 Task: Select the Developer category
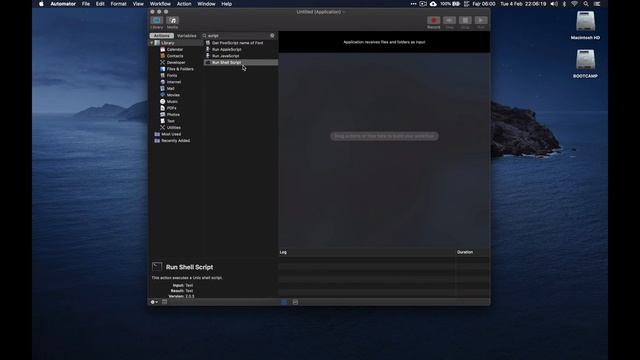[x=176, y=62]
